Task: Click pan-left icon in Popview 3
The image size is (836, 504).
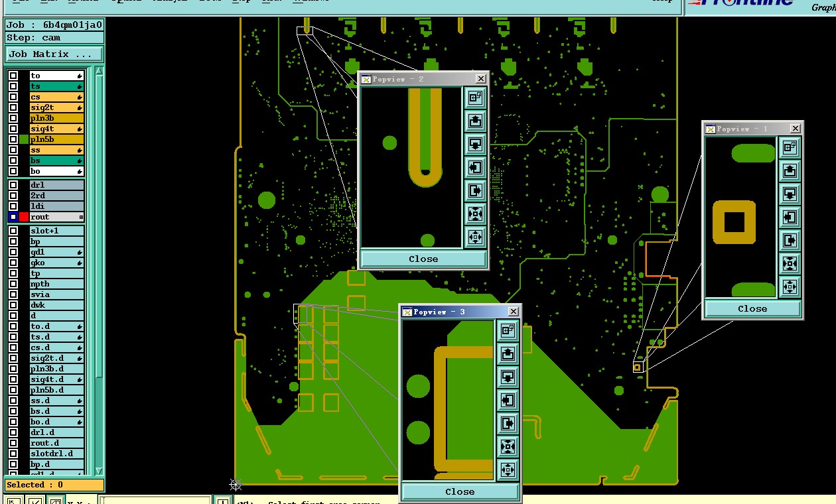Action: click(x=508, y=401)
